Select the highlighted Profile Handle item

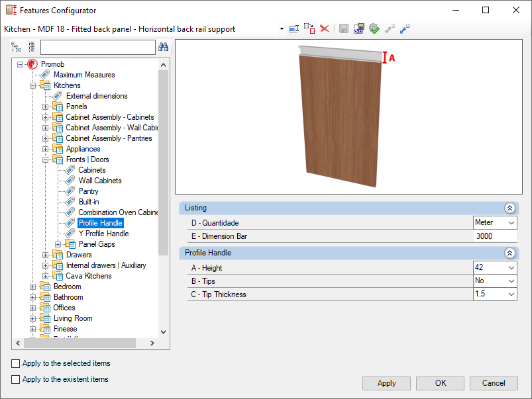[x=101, y=223]
